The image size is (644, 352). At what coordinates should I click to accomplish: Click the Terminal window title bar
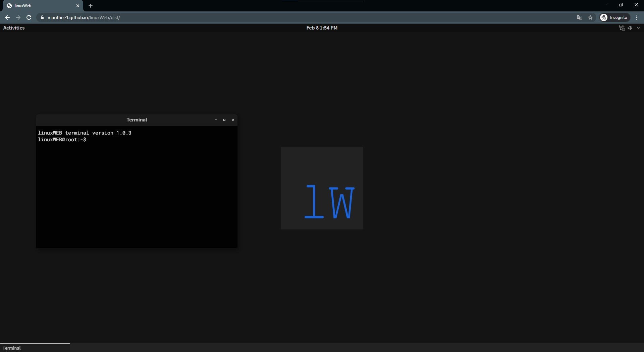tap(137, 120)
